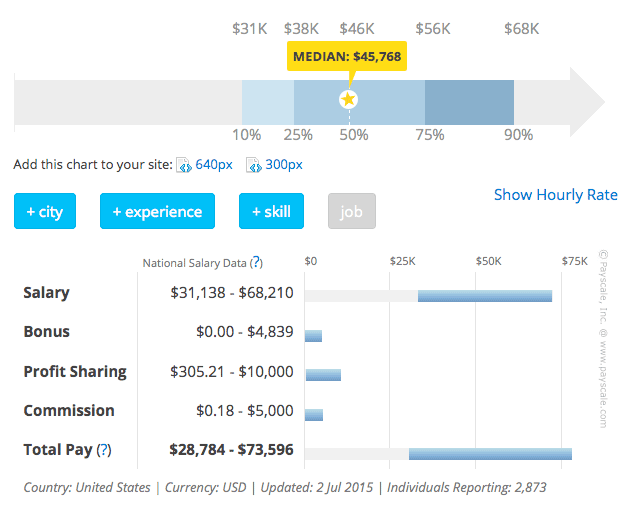Click the $31K percentile label
632x522 pixels.
(249, 29)
